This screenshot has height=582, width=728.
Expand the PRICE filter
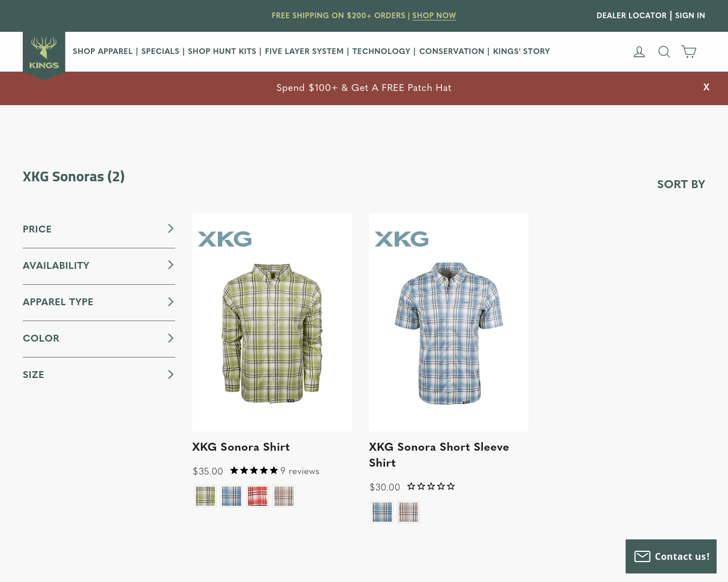pyautogui.click(x=99, y=229)
